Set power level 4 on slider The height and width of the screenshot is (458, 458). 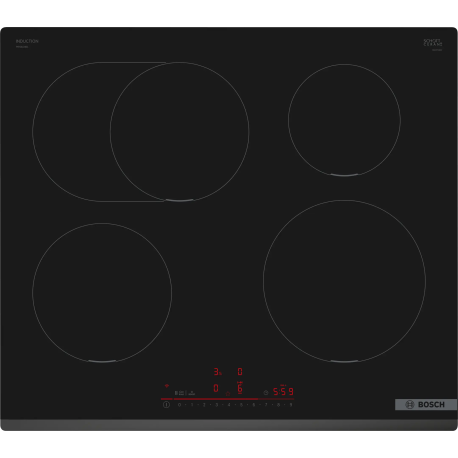point(229,405)
